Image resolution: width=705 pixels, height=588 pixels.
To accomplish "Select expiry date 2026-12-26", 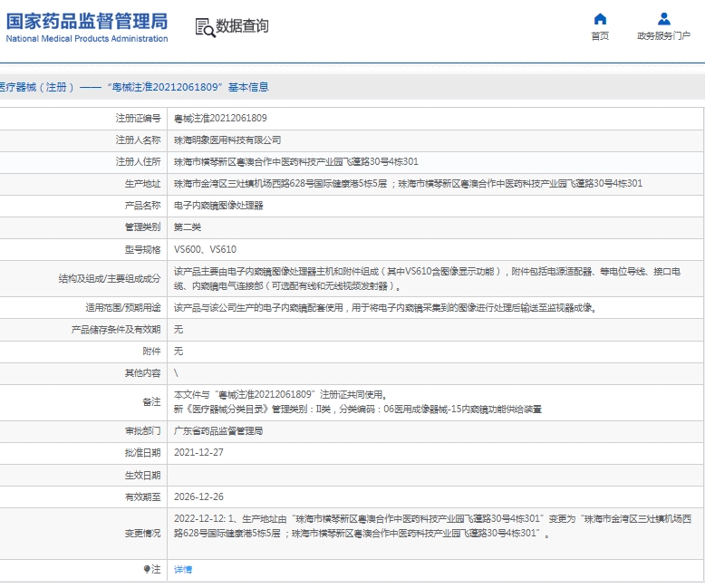I will [198, 496].
